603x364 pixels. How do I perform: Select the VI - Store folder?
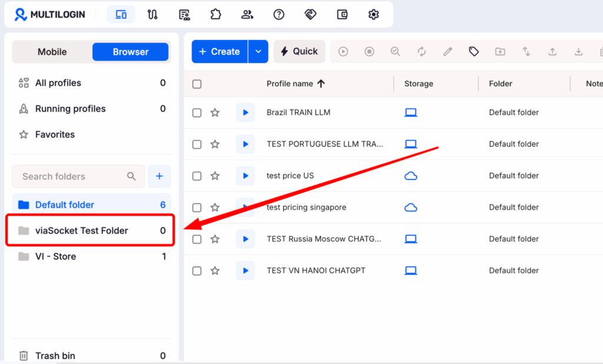[x=91, y=256]
